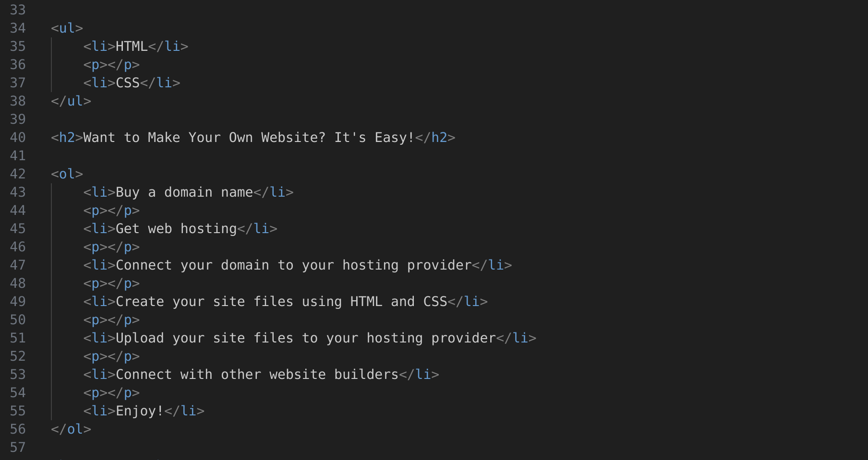Viewport: 868px width, 460px height.
Task: Click the empty p tag on line 36
Action: coord(111,64)
